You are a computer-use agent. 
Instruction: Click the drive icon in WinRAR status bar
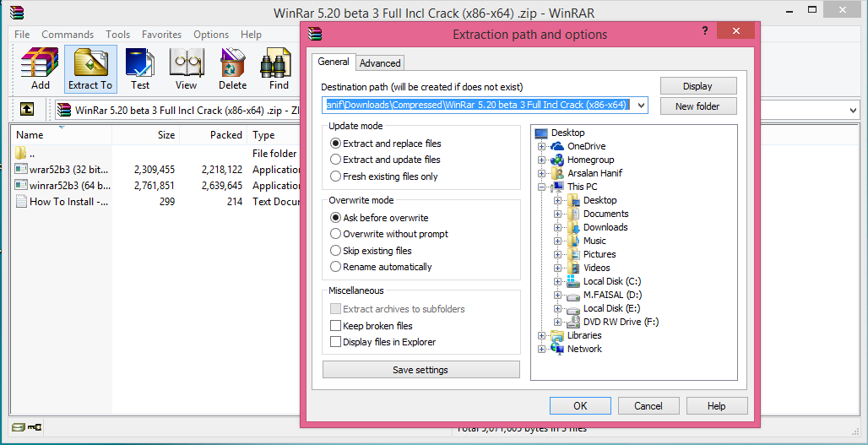pyautogui.click(x=18, y=427)
